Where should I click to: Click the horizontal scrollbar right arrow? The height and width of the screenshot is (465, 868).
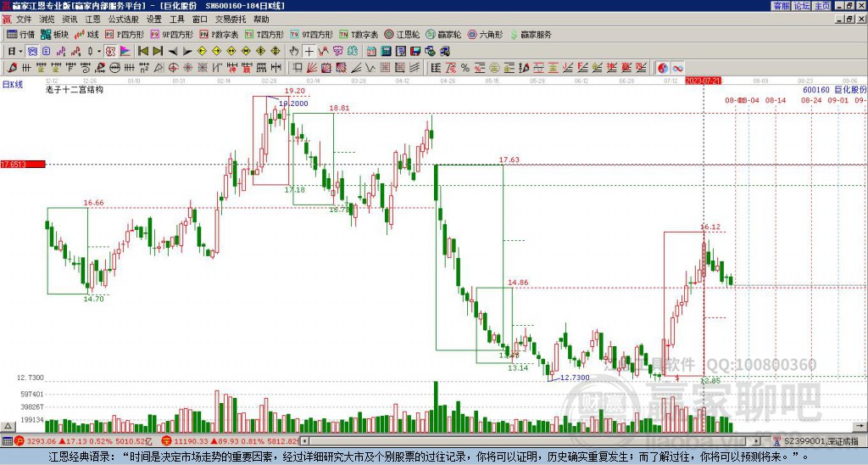757,441
